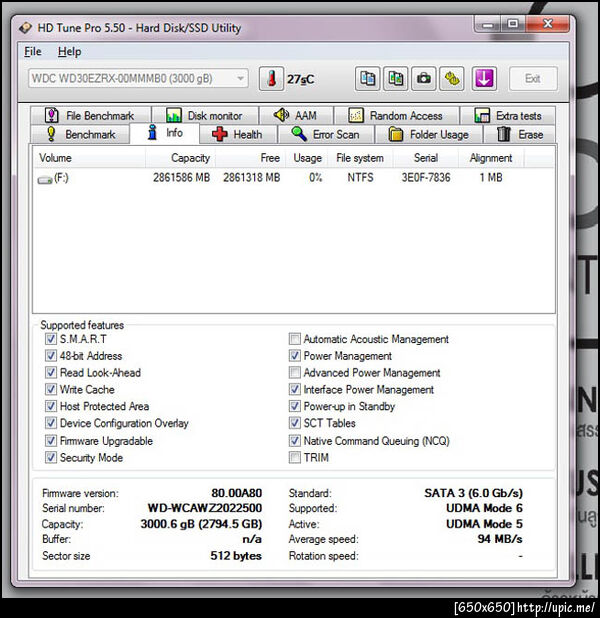Switch to the Benchmark tab
600x618 pixels.
pyautogui.click(x=80, y=134)
